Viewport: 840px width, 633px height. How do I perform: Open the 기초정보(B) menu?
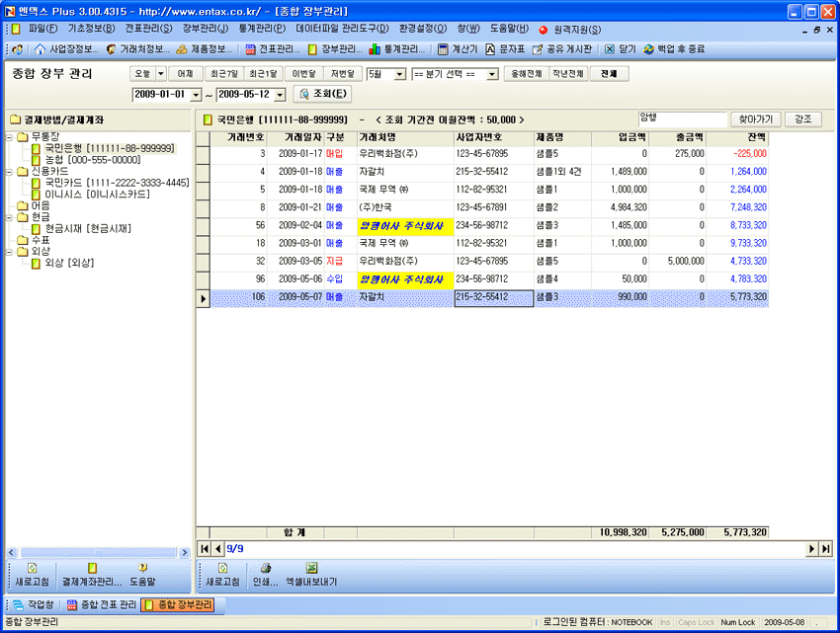pyautogui.click(x=91, y=29)
